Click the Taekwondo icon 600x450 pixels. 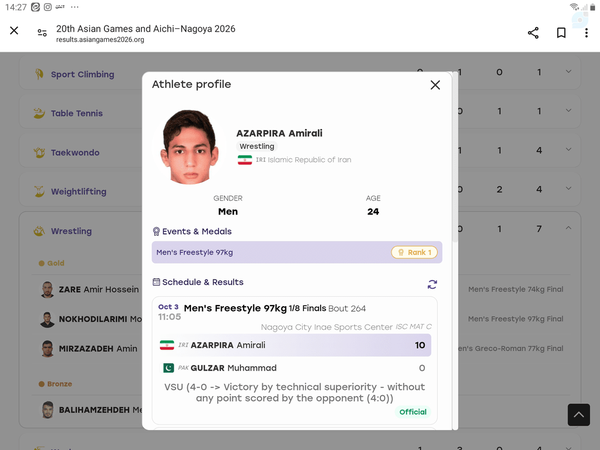(39, 153)
